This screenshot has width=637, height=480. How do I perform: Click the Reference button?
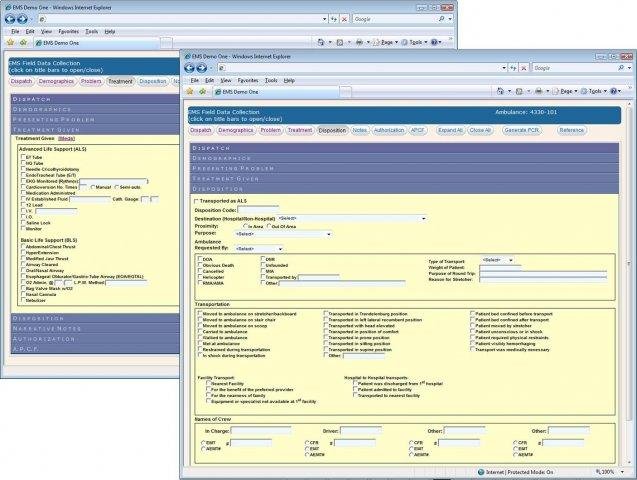[x=571, y=130]
